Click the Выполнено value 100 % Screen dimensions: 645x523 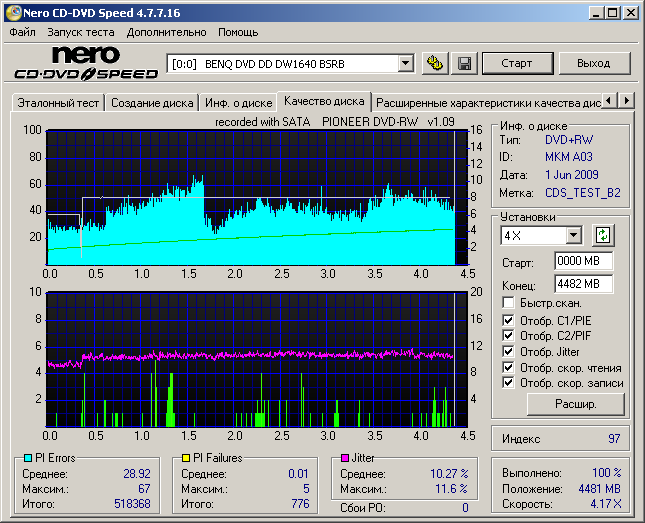pyautogui.click(x=607, y=472)
